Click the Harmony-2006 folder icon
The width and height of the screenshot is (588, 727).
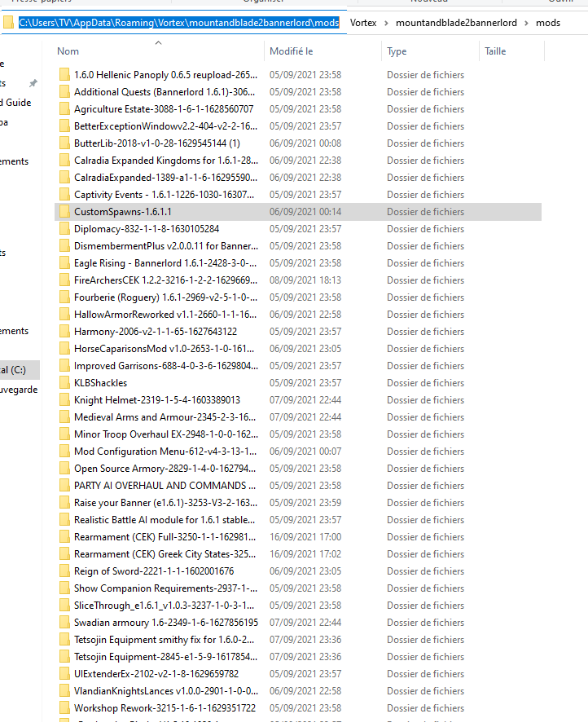click(x=64, y=332)
